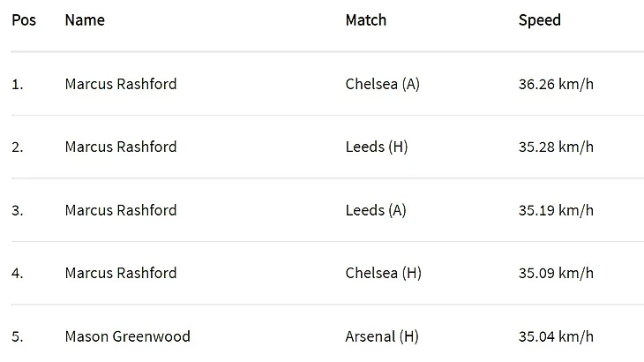644x362 pixels.
Task: Click the 35.28 km/h speed value
Action: pos(556,147)
